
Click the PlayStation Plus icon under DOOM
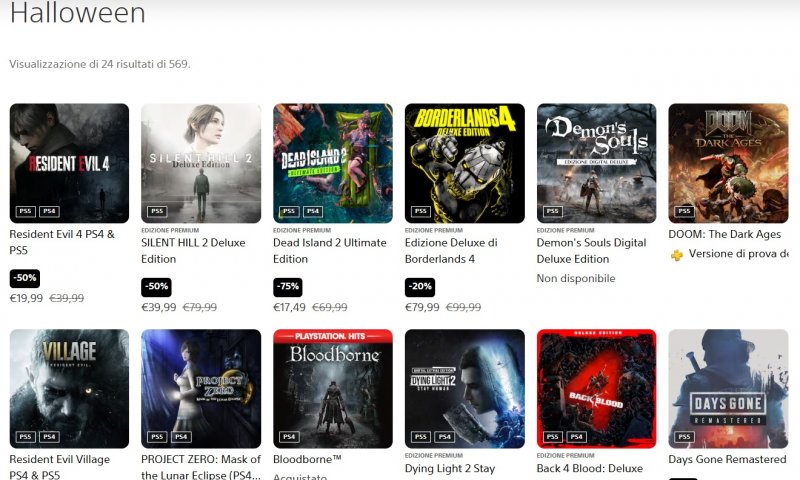point(677,255)
